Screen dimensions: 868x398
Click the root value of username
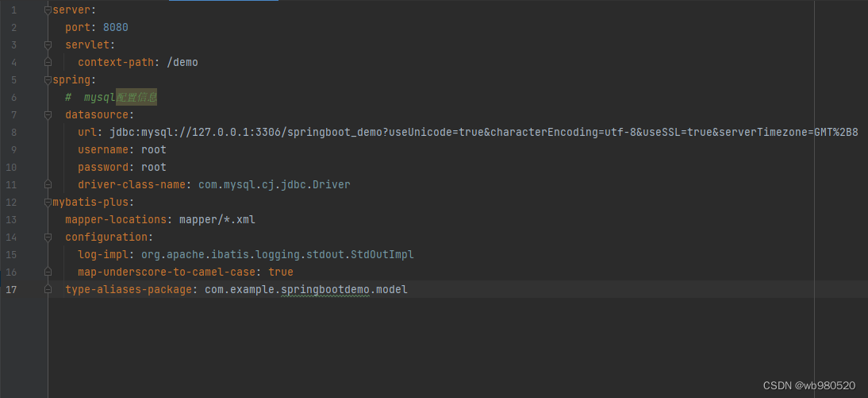(154, 149)
